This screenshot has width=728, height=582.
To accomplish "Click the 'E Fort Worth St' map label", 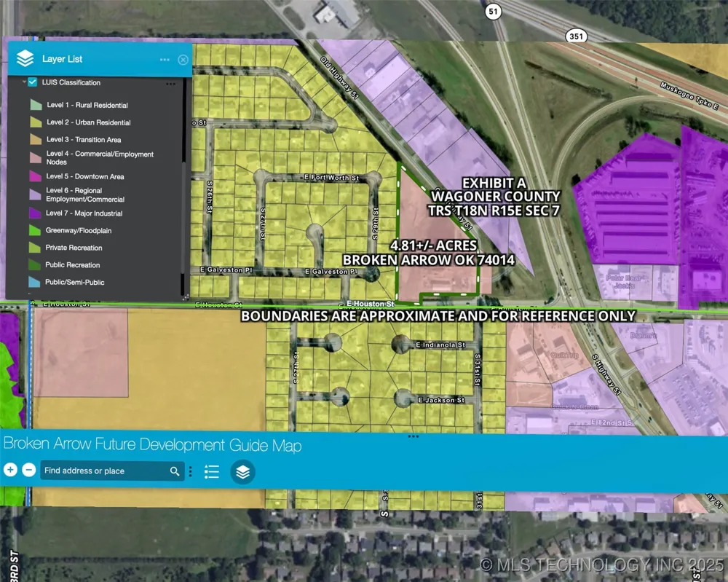I will [x=332, y=178].
